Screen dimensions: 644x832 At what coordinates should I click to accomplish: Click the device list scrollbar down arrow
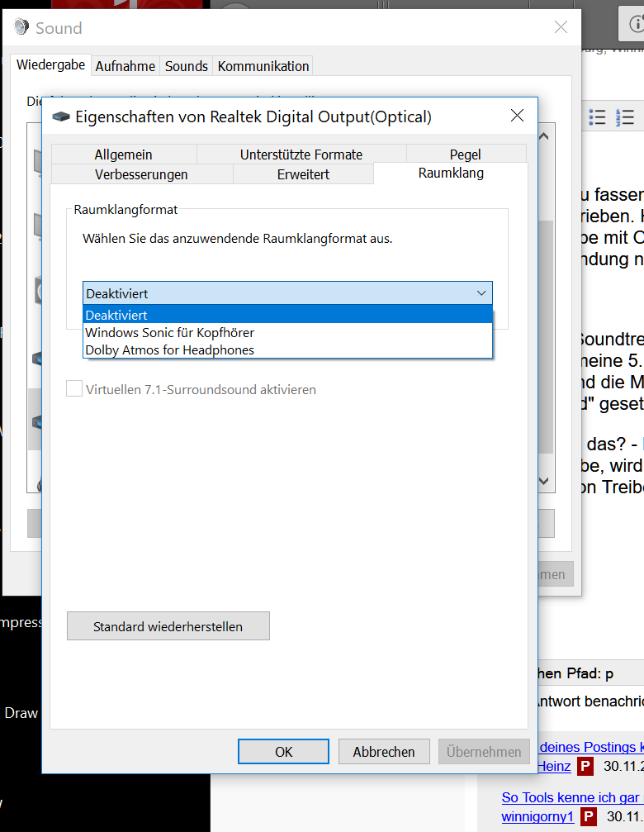(544, 481)
